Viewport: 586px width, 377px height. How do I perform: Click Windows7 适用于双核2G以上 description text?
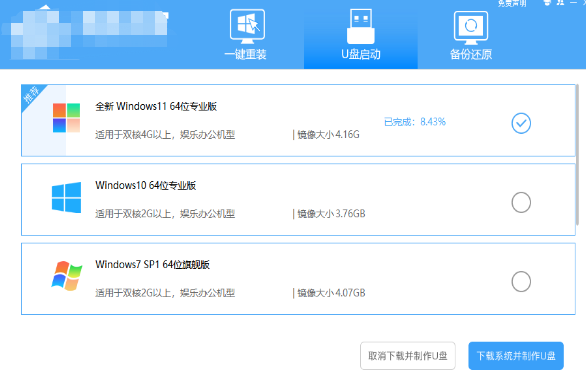point(165,293)
